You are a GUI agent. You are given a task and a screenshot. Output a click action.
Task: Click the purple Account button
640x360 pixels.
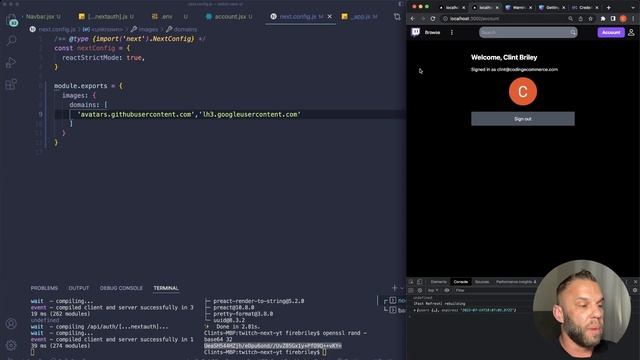[x=611, y=32]
